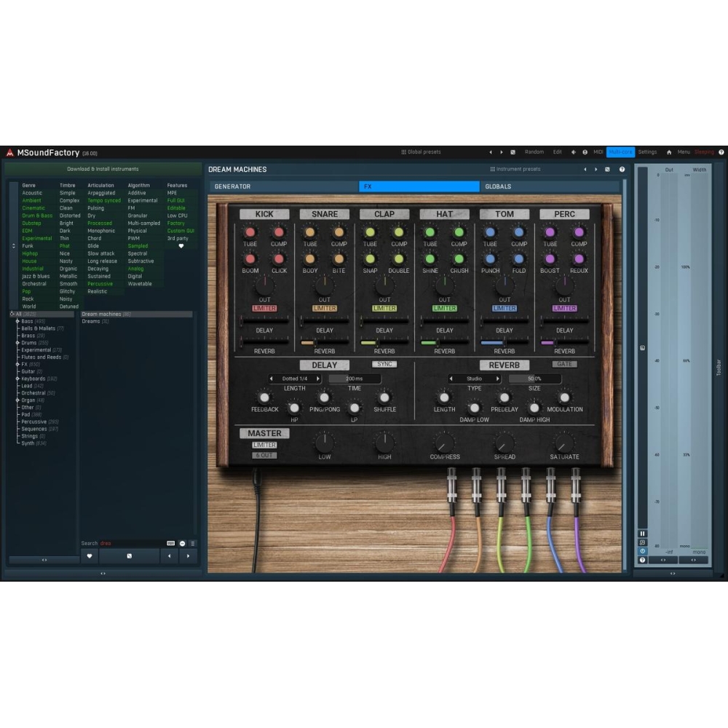Pause the output meter

click(643, 534)
